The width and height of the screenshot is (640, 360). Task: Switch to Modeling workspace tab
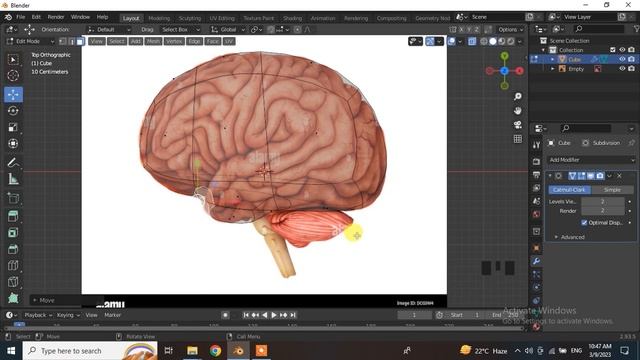coord(159,18)
